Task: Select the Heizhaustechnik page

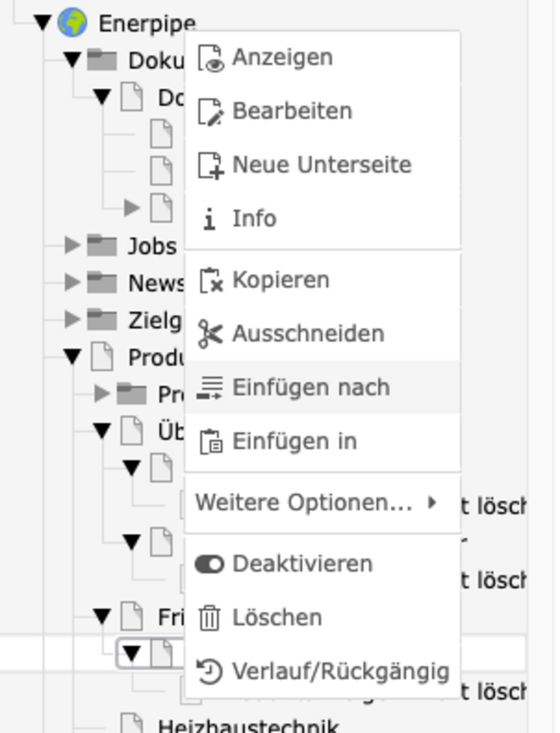Action: tap(248, 725)
